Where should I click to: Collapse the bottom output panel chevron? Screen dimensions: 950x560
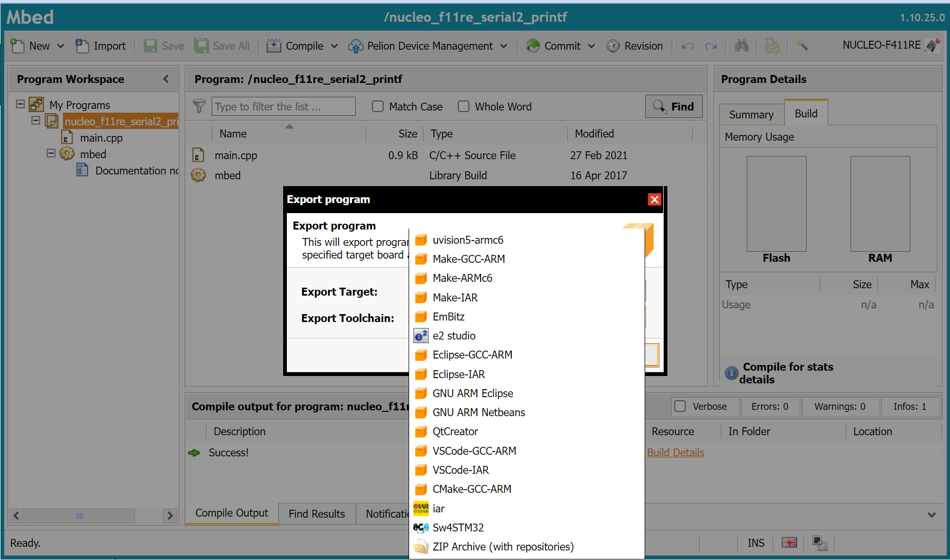(x=932, y=515)
